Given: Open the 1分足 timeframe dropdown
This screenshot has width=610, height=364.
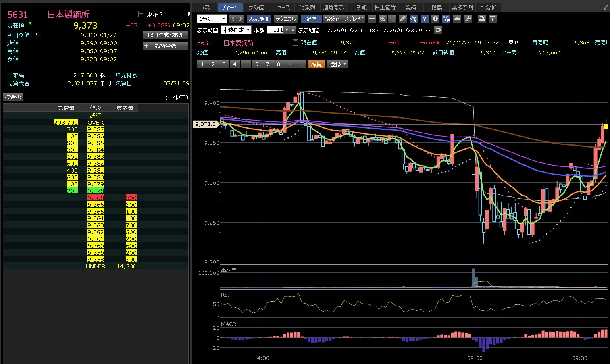Looking at the screenshot, I should click(x=212, y=19).
